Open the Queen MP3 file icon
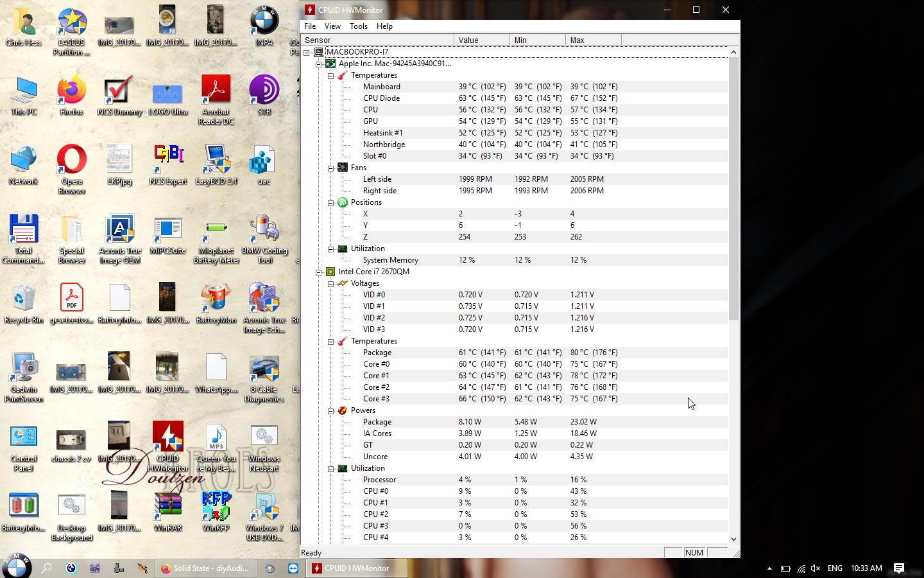This screenshot has height=578, width=924. (x=216, y=447)
